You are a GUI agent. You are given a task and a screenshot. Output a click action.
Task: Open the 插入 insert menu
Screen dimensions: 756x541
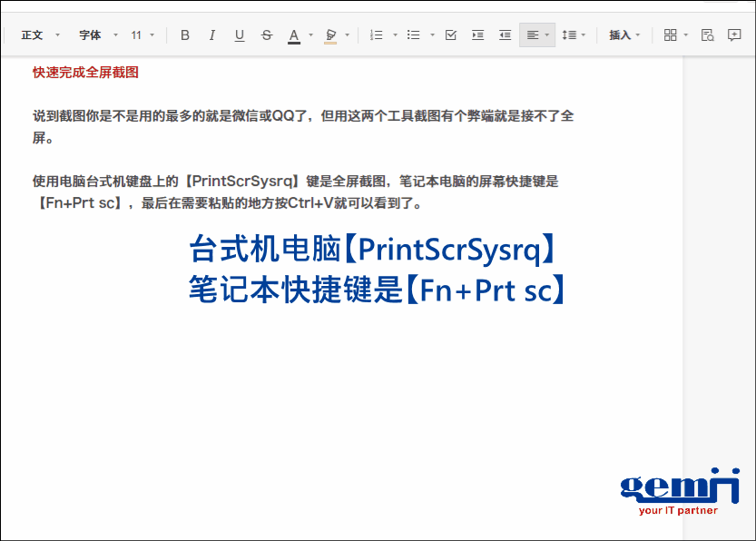tap(624, 35)
